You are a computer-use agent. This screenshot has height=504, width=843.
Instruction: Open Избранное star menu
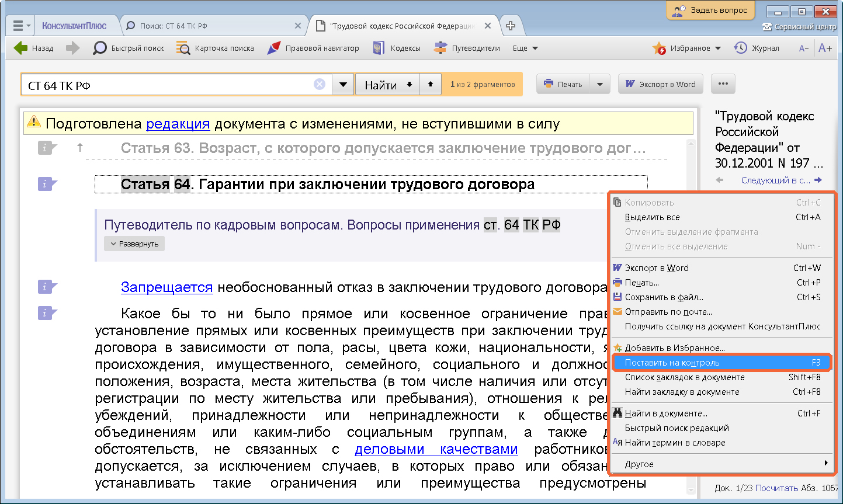[x=687, y=48]
